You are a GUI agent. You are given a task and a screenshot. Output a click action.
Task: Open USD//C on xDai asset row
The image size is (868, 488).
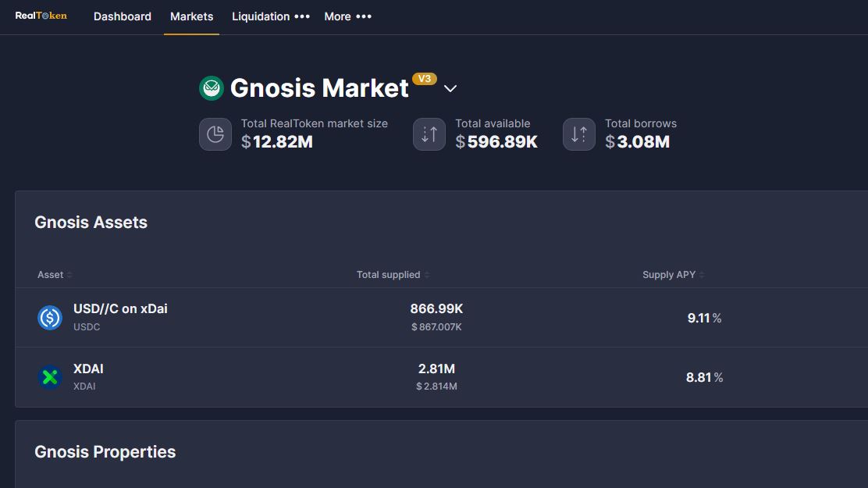point(441,317)
